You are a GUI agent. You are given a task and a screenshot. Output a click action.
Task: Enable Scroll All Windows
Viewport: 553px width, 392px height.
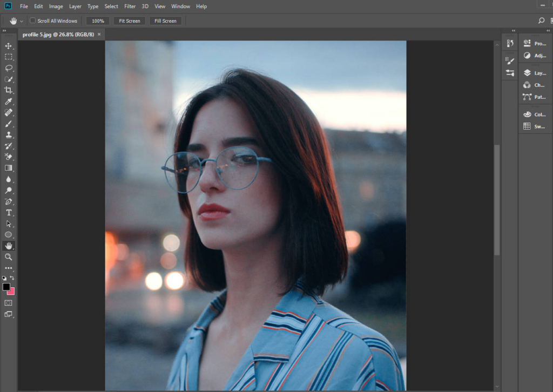point(33,21)
